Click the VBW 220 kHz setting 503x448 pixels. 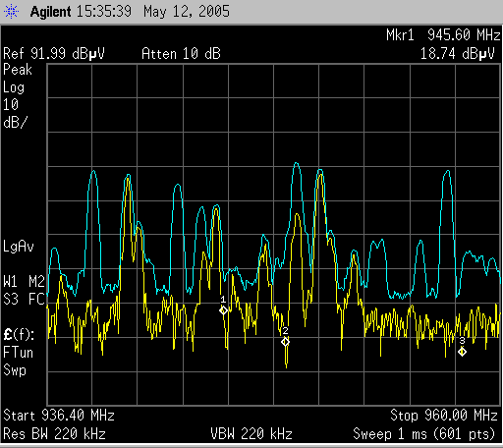tap(251, 434)
